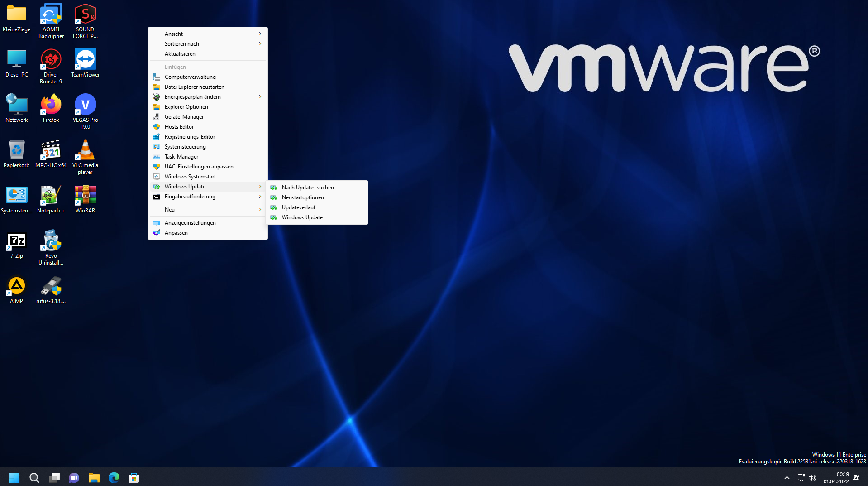Select rufus-3.18 desktop icon

(x=51, y=290)
